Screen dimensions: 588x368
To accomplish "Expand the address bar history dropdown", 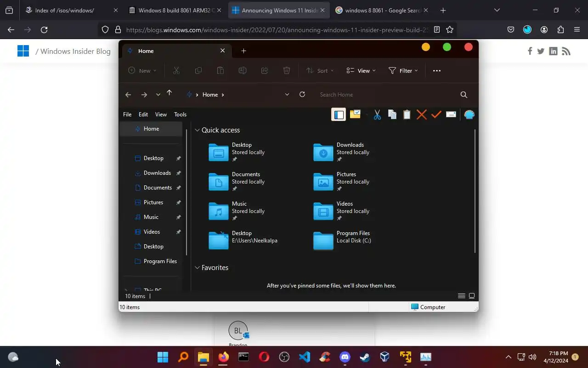I will click(x=287, y=95).
